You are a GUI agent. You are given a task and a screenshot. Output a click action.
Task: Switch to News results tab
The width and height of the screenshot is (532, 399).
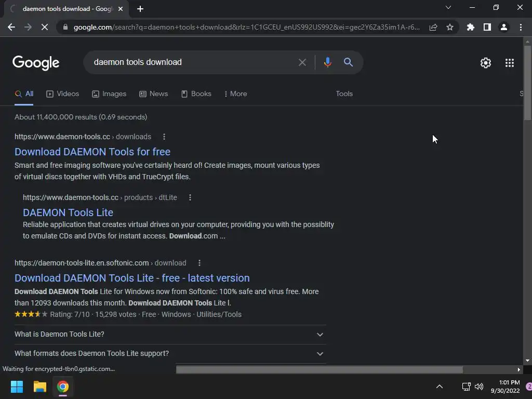[153, 94]
